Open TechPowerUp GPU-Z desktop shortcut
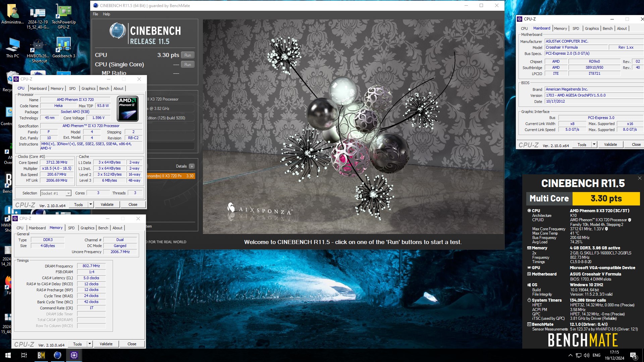The height and width of the screenshot is (362, 644). coord(63,16)
